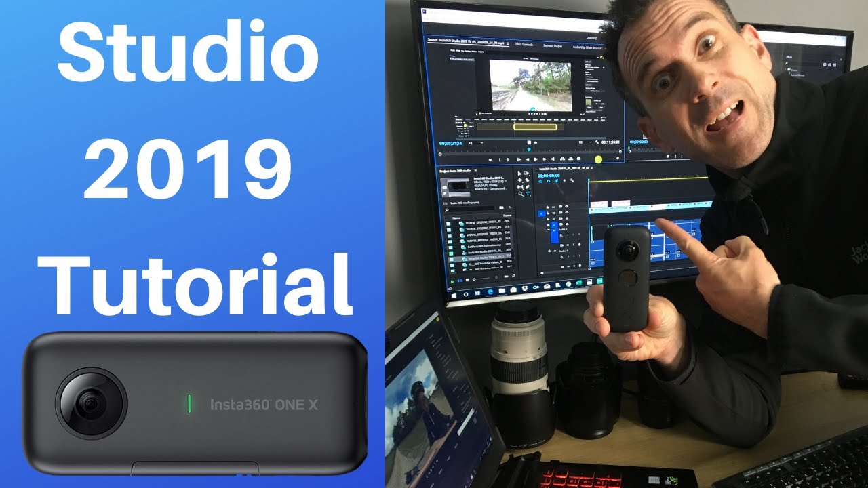Open Source monitor settings wrench
The height and width of the screenshot is (488, 868).
click(x=597, y=142)
